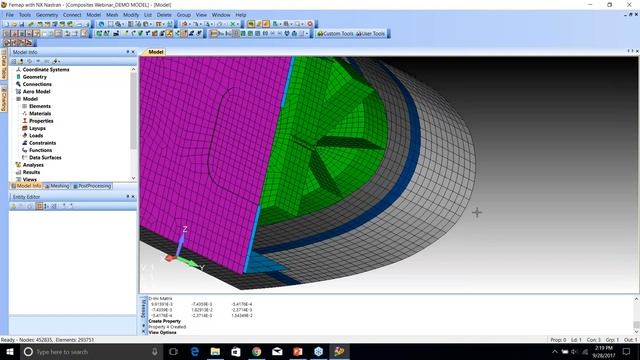Image resolution: width=640 pixels, height=360 pixels.
Task: Open the Mail app from taskbar
Action: 277,351
